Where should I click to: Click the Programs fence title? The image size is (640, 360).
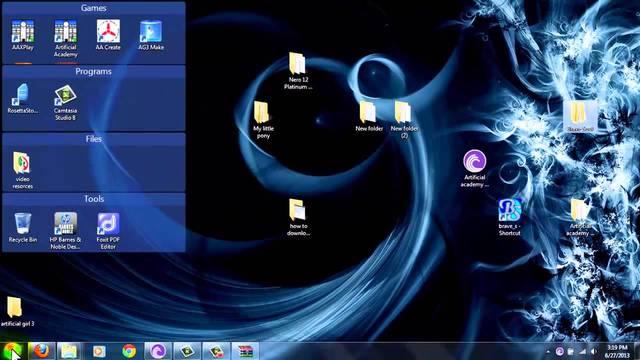coord(93,71)
